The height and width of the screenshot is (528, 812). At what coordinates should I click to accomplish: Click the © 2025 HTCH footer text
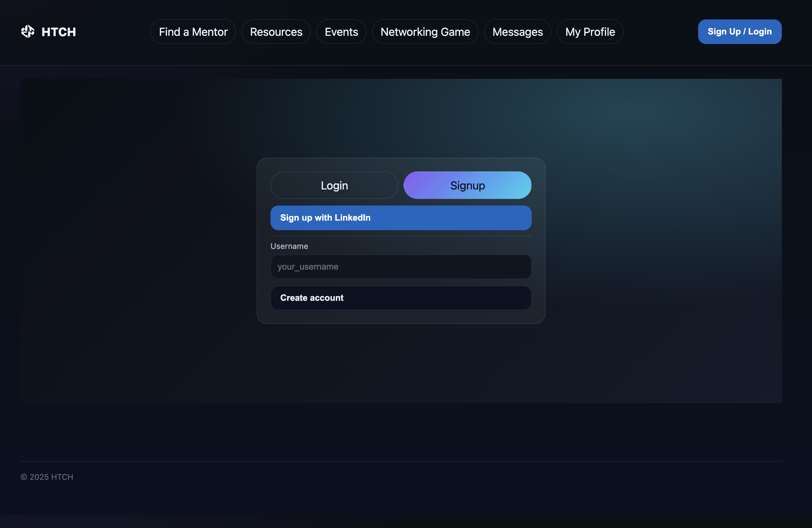pos(47,477)
